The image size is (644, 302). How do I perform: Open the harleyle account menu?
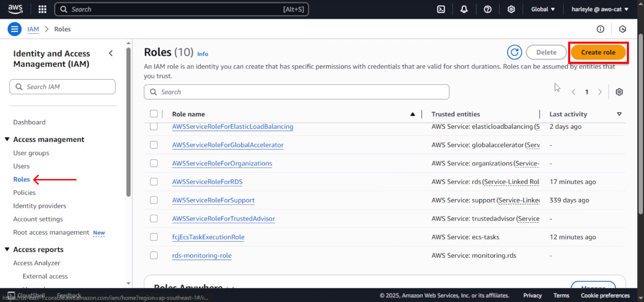tap(600, 9)
